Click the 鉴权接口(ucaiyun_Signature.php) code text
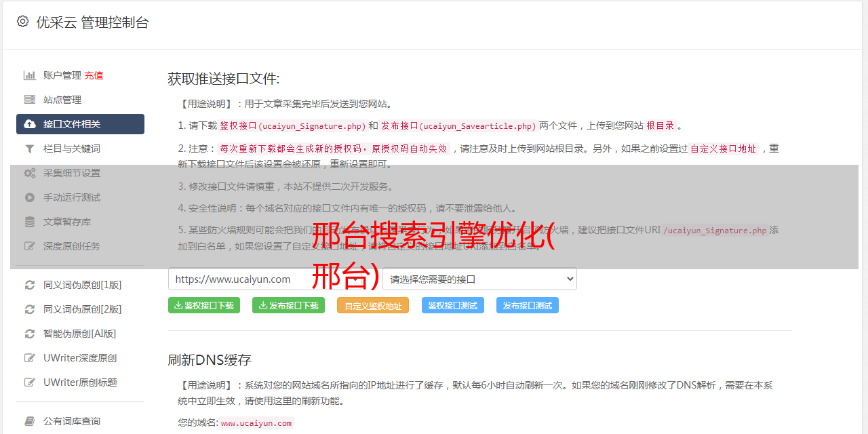Screen dimensions: 868x434 292,125
